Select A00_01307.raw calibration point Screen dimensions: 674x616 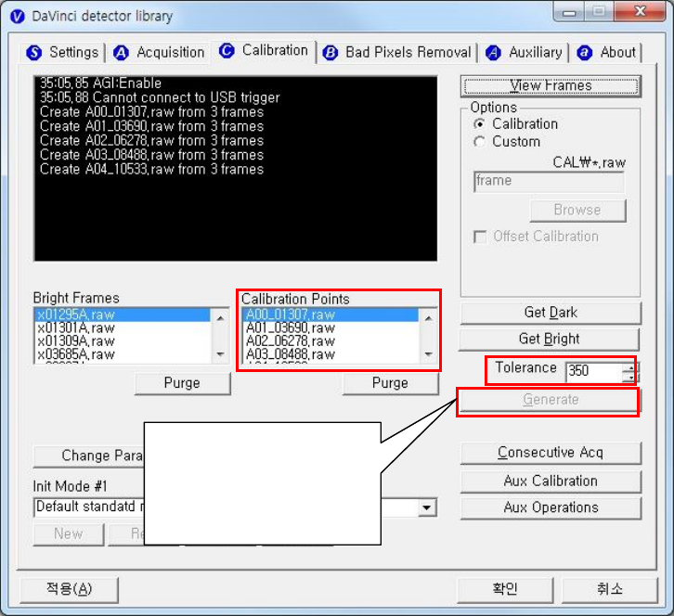tap(331, 314)
